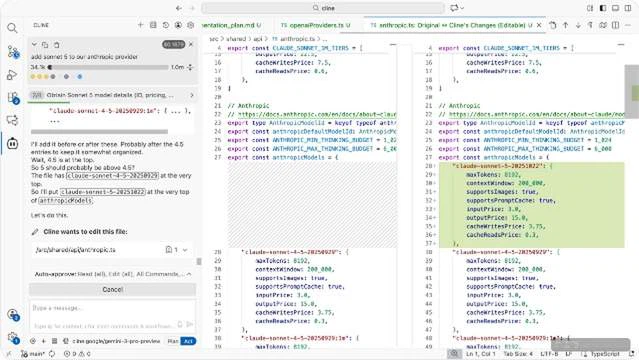Go back using navigation arrow in title bar
639x360 pixels.
coord(178,8)
